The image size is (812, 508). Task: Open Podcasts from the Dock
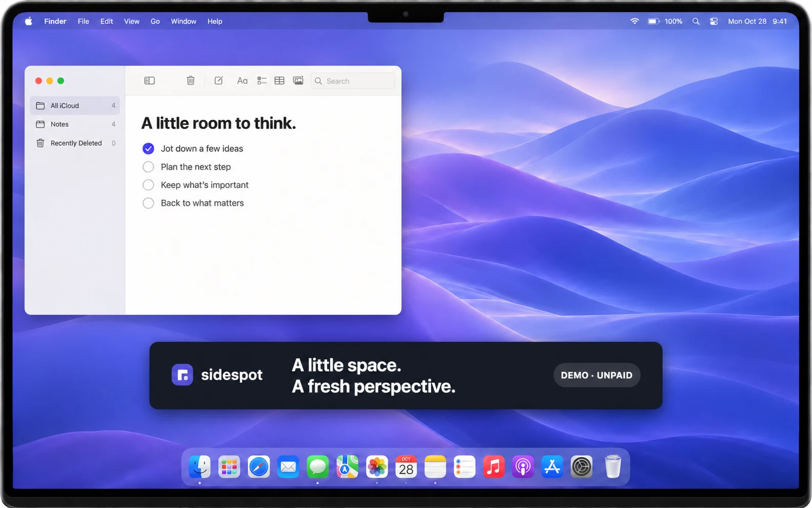point(523,467)
